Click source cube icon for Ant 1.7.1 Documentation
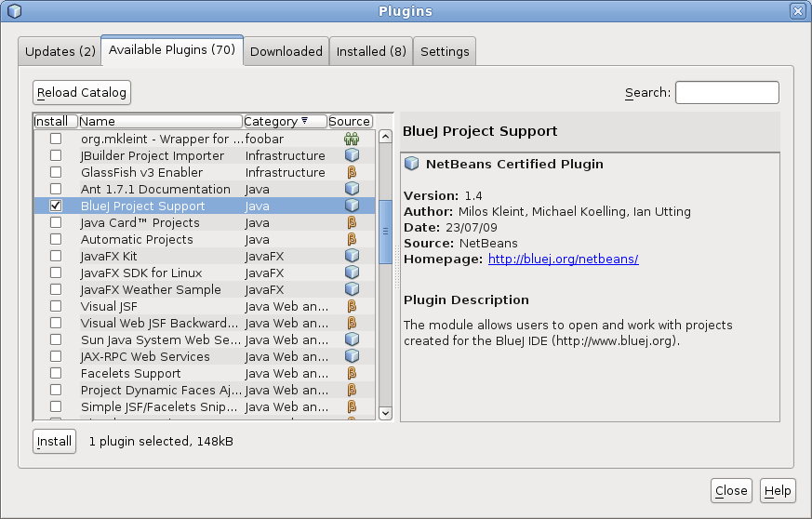Image resolution: width=812 pixels, height=519 pixels. coord(353,189)
